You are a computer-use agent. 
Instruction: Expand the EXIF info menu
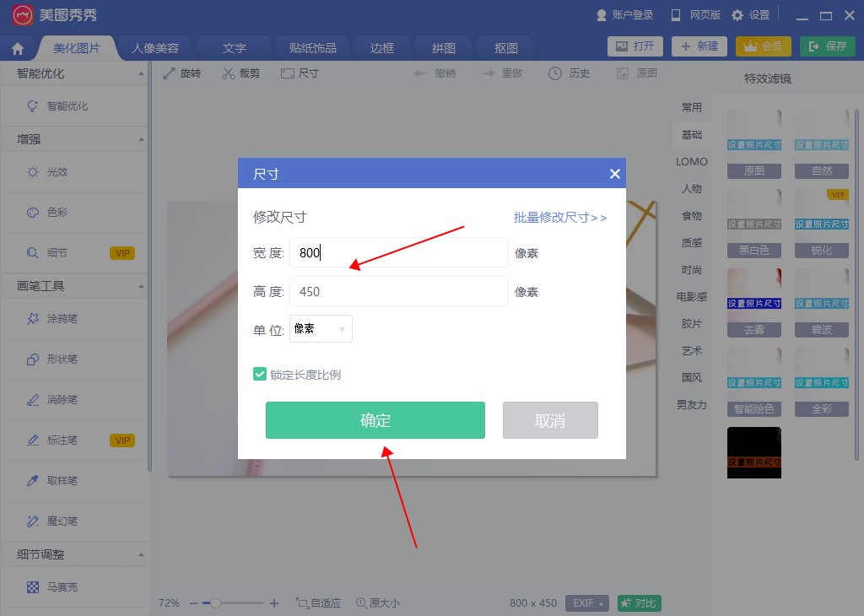coord(588,603)
